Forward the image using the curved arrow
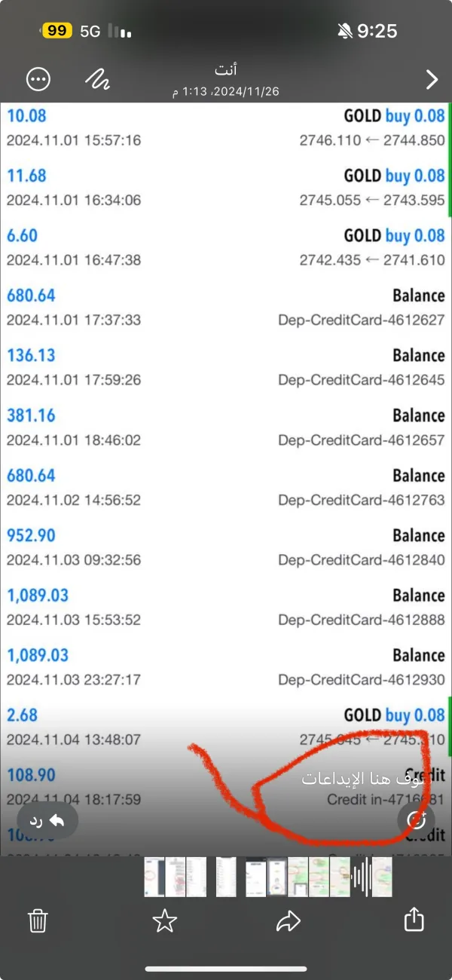Viewport: 452px width, 980px height. (x=289, y=920)
